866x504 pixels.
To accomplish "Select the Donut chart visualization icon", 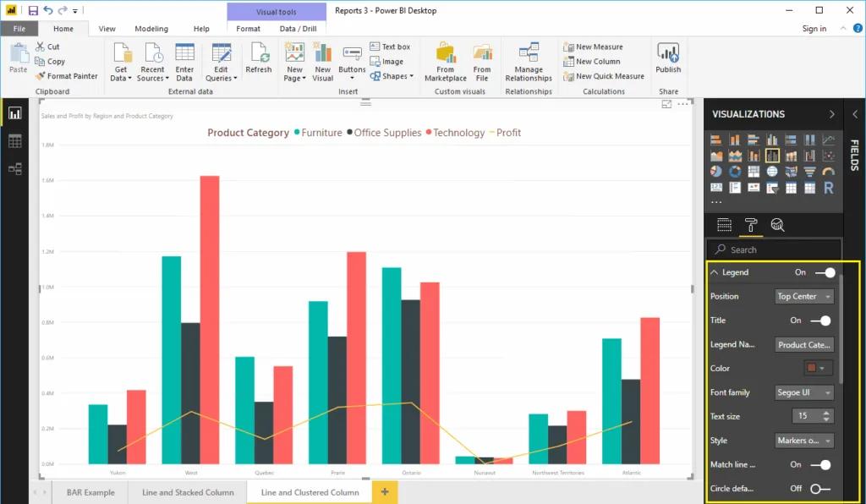I will point(734,171).
